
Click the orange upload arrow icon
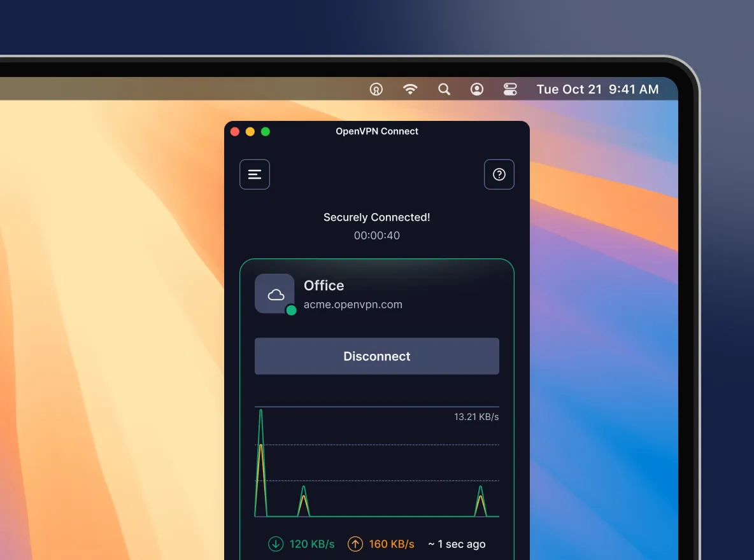[x=355, y=543]
